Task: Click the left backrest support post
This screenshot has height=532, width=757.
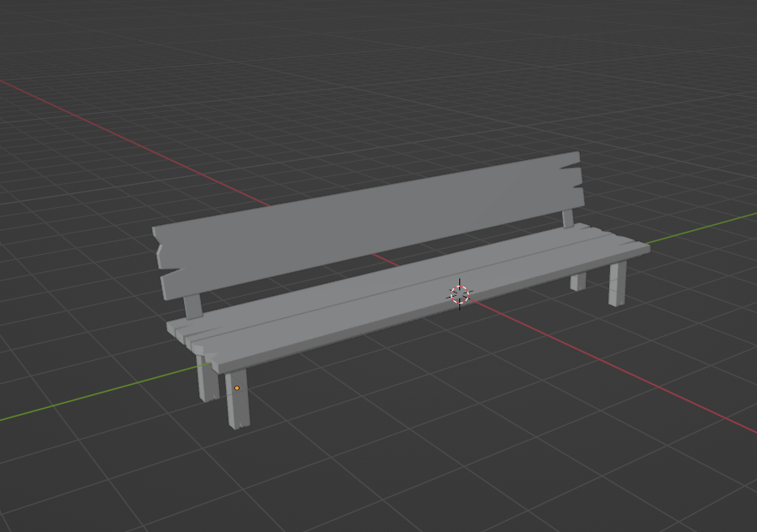Action: 193,307
